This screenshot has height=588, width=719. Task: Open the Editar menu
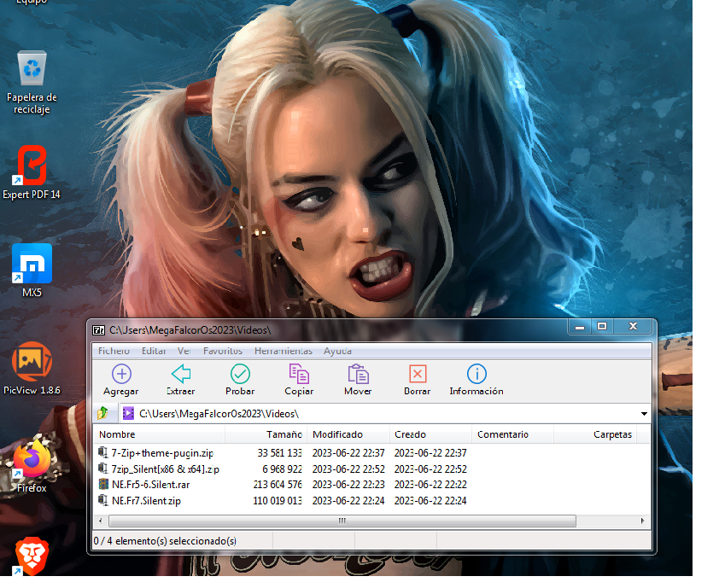coord(154,351)
